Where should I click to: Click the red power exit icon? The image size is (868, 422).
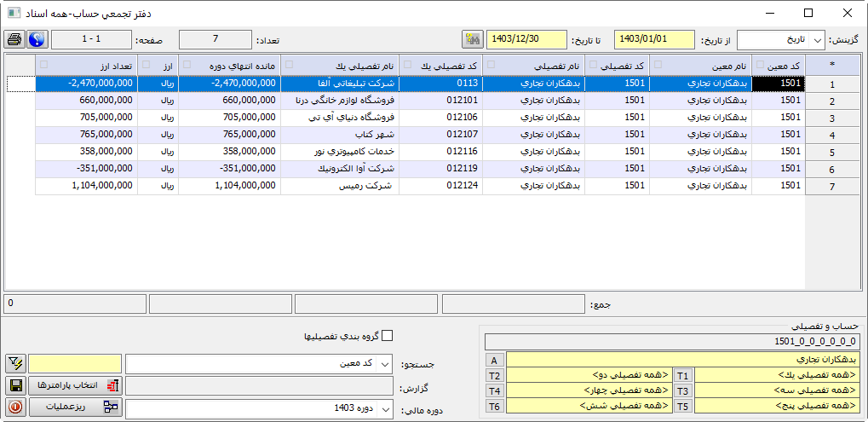(15, 407)
